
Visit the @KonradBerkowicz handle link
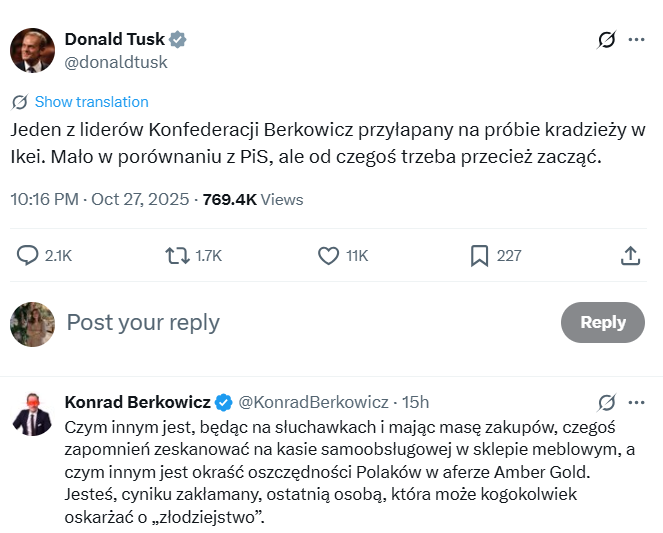314,402
